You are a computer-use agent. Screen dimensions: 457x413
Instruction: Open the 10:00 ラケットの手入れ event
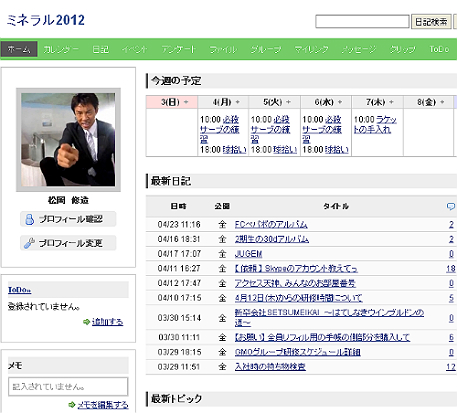375,124
